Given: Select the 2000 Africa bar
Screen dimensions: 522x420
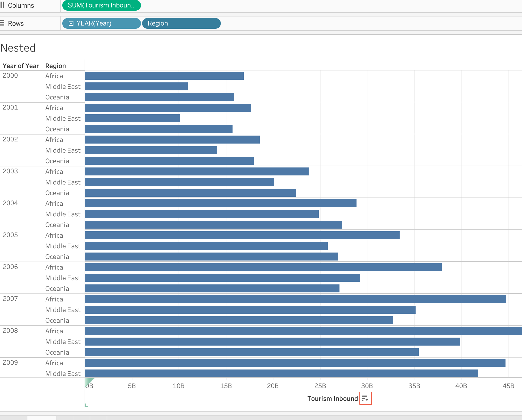Looking at the screenshot, I should click(164, 76).
